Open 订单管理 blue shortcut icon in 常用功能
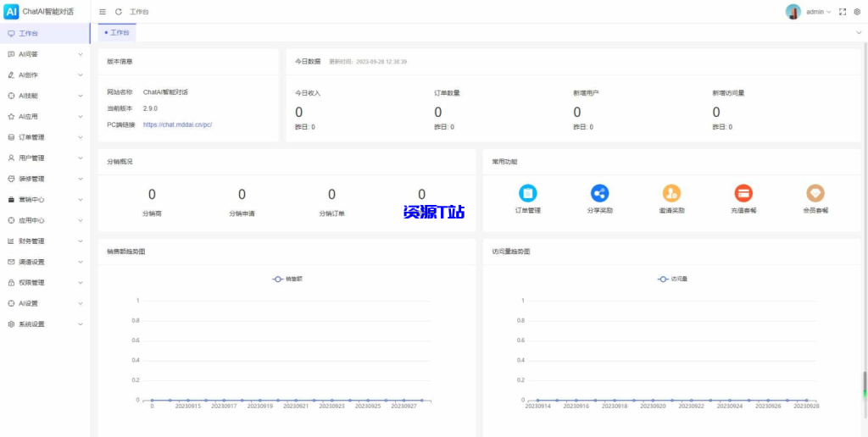Screen dimensions: 868x437 [x=527, y=193]
